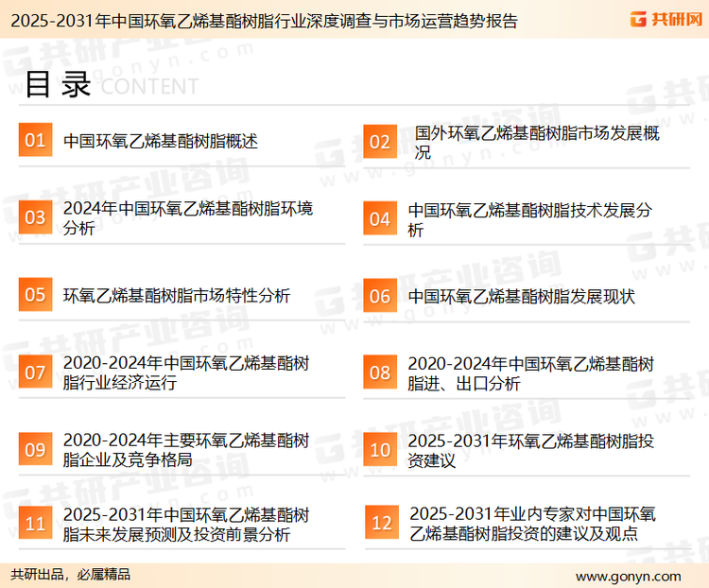The height and width of the screenshot is (588, 709).
Task: Click the orange 02 number badge
Action: [x=380, y=142]
